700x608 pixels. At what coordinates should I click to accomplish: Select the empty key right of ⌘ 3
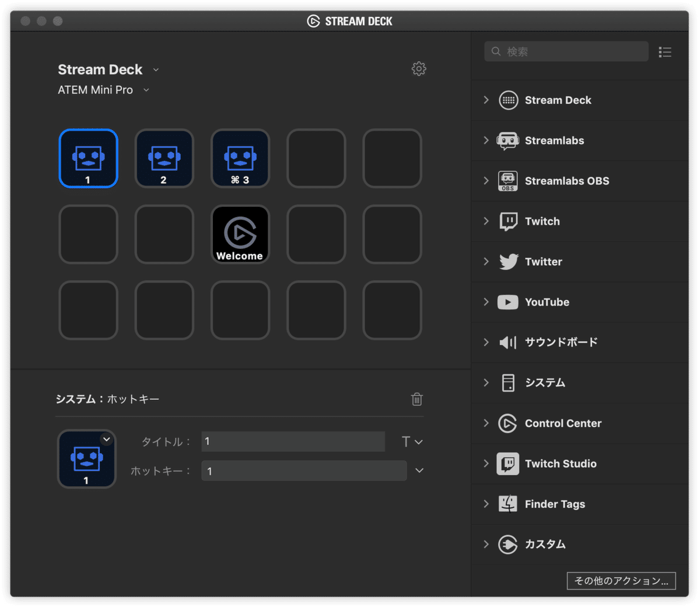tap(316, 158)
